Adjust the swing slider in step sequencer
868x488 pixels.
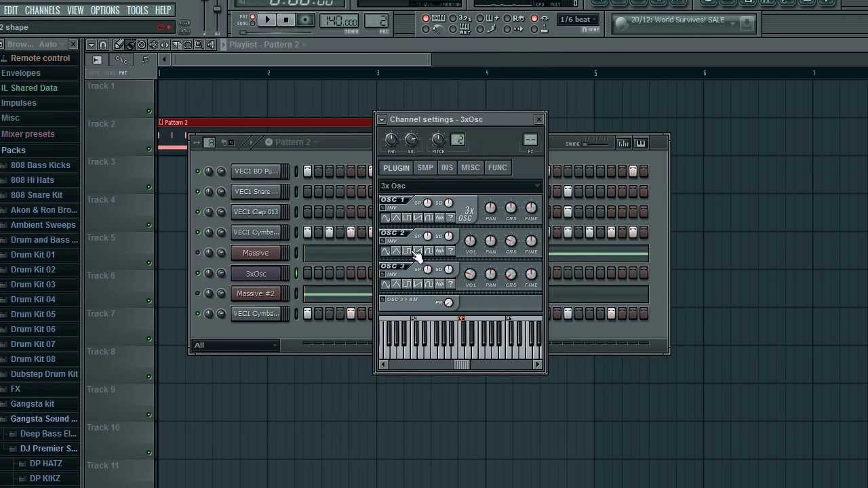pos(595,143)
